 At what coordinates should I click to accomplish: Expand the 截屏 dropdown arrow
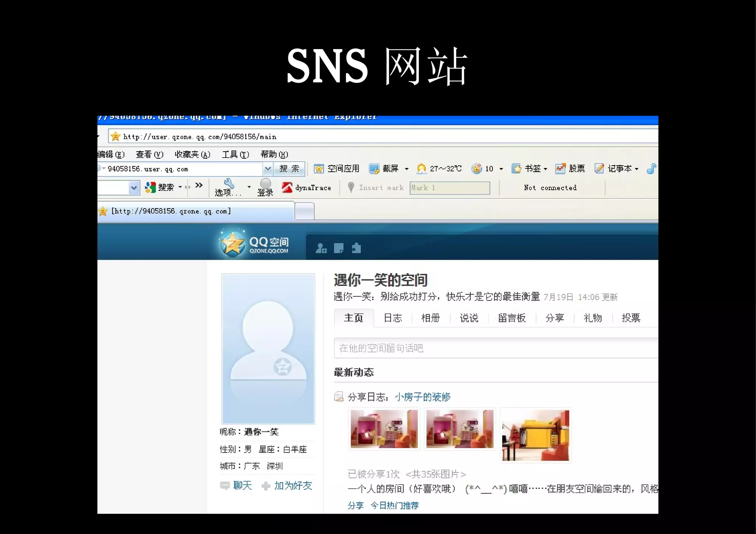406,169
